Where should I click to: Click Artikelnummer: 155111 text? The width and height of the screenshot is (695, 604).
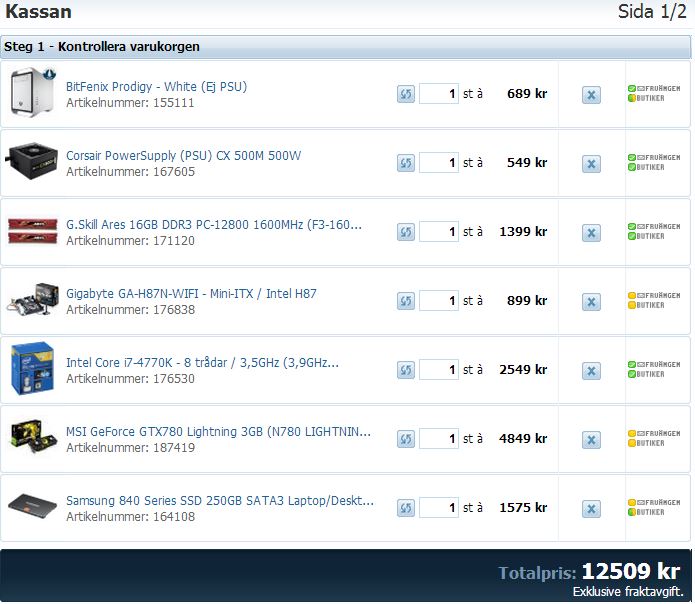(x=130, y=103)
